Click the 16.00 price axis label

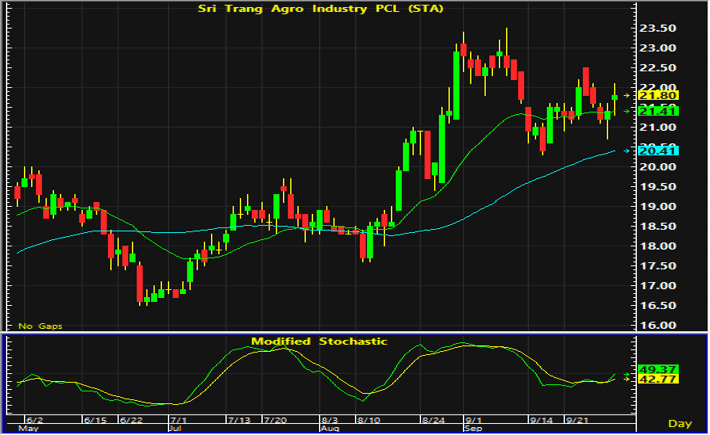[x=657, y=325]
